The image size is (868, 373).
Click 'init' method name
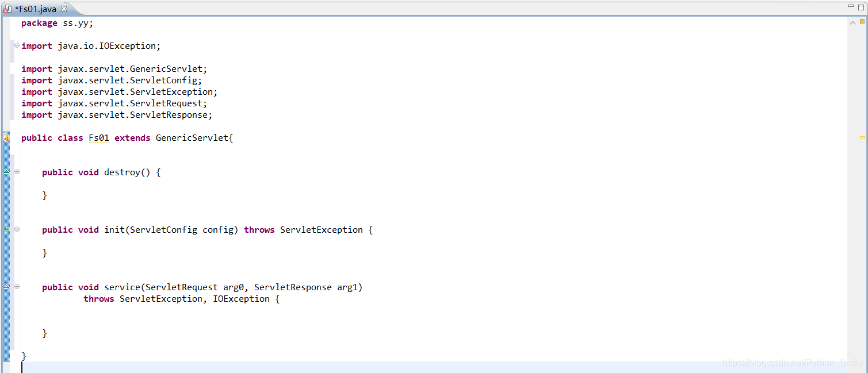[114, 230]
